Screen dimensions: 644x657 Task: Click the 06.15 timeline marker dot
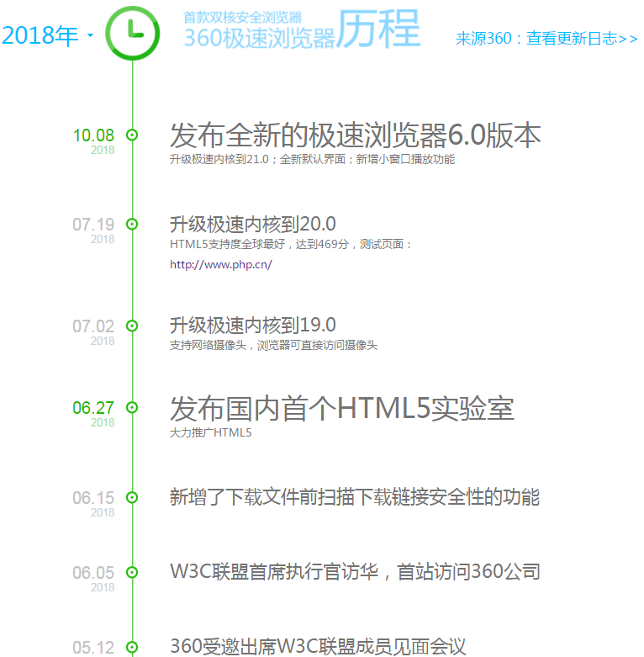[132, 497]
